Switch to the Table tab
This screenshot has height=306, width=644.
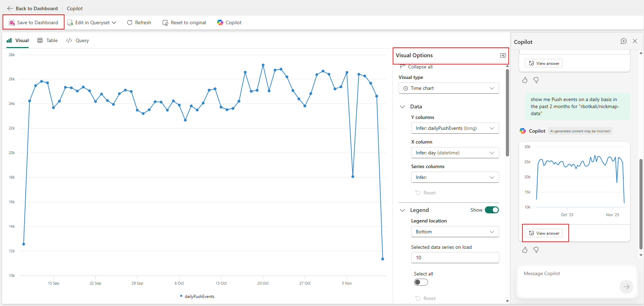[48, 40]
